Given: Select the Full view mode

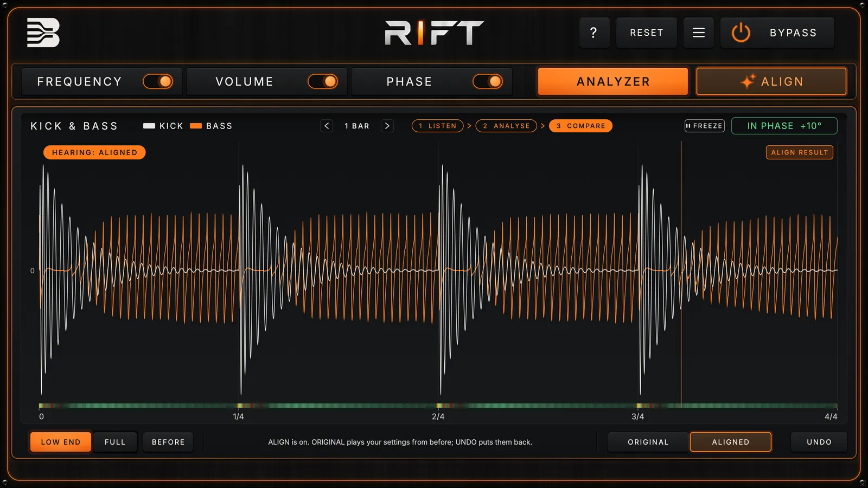Looking at the screenshot, I should [115, 442].
